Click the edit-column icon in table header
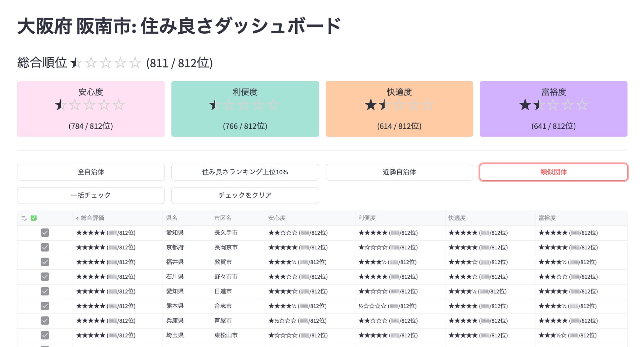Screen dimensions: 644x347 point(24,218)
